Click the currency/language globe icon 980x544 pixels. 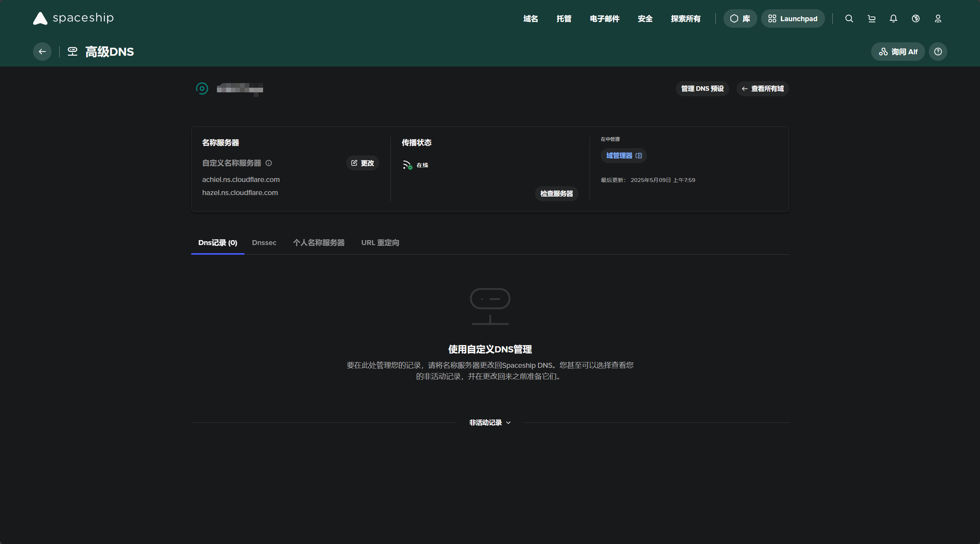pos(915,18)
